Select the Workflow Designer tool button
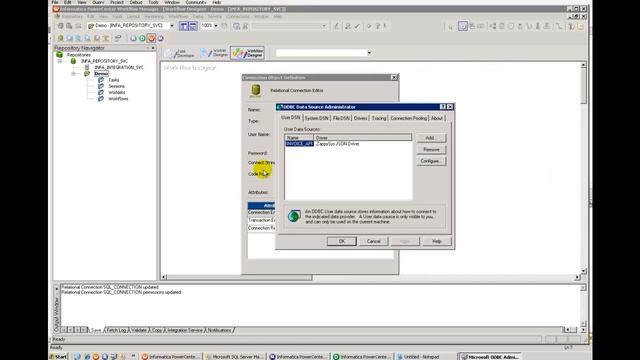Viewport: 640px width, 360px height. coord(247,53)
